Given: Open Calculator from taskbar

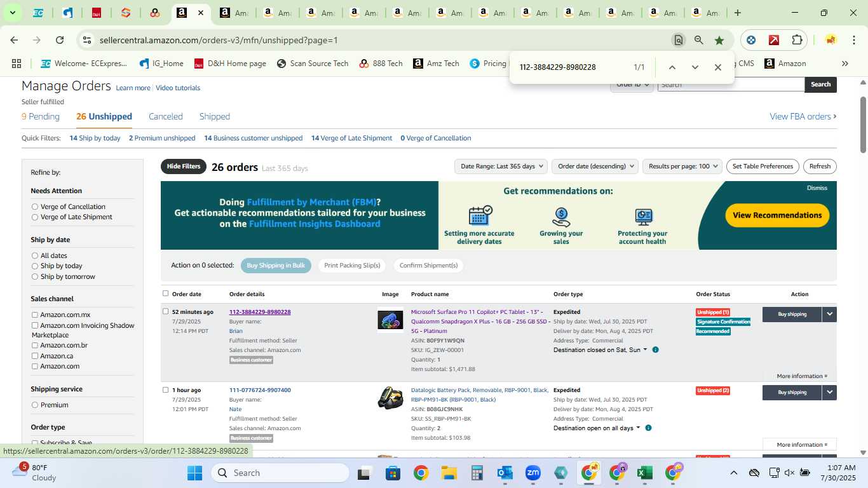Looking at the screenshot, I should [x=477, y=473].
